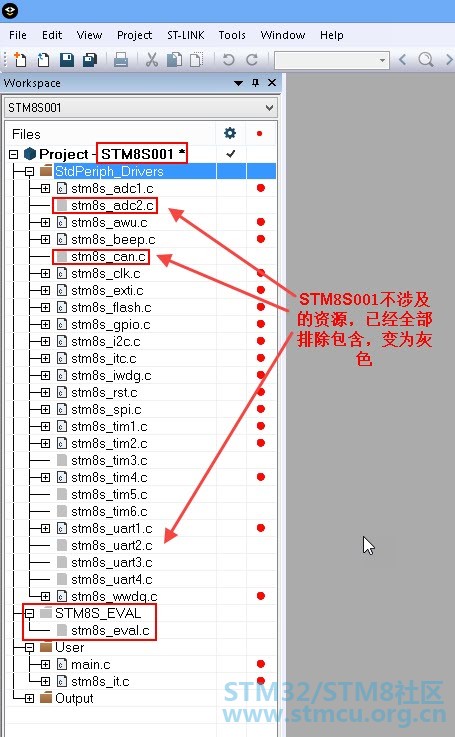Open the File menu
Screen dimensions: 455x737
(x=18, y=35)
